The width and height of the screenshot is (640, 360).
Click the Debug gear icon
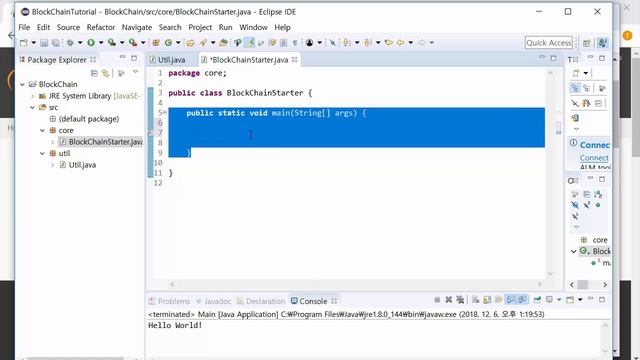(70, 42)
